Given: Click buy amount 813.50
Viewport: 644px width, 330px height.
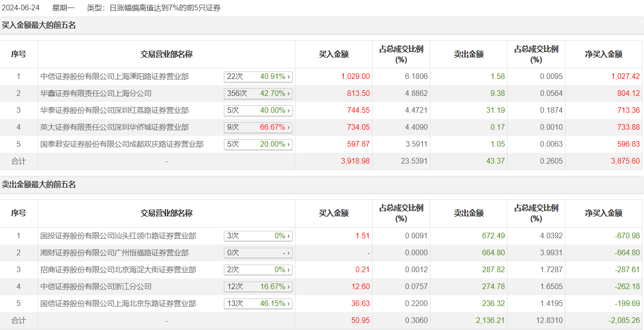Looking at the screenshot, I should [x=358, y=94].
